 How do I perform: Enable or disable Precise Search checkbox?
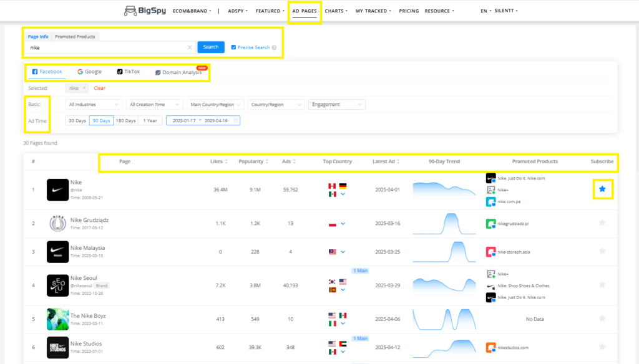click(233, 47)
